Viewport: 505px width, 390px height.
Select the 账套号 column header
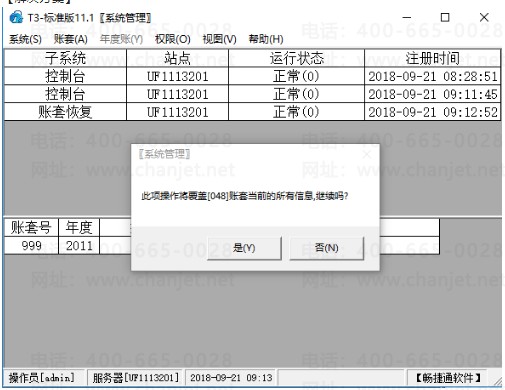point(31,228)
